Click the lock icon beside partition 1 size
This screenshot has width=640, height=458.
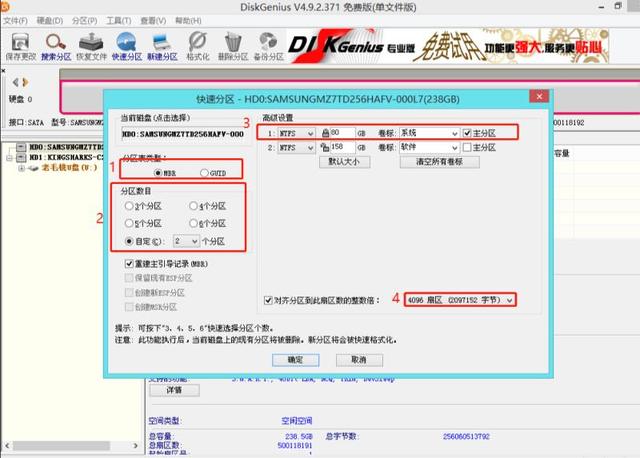pyautogui.click(x=325, y=133)
